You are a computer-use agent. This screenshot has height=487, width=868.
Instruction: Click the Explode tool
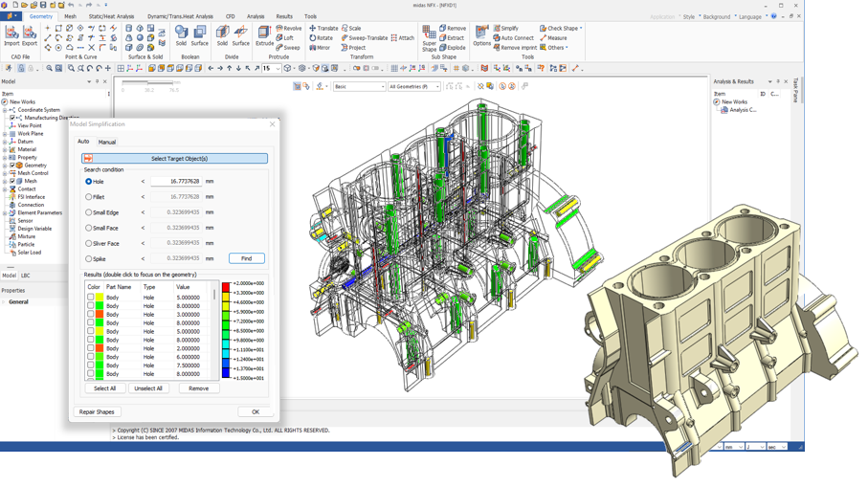pos(453,48)
